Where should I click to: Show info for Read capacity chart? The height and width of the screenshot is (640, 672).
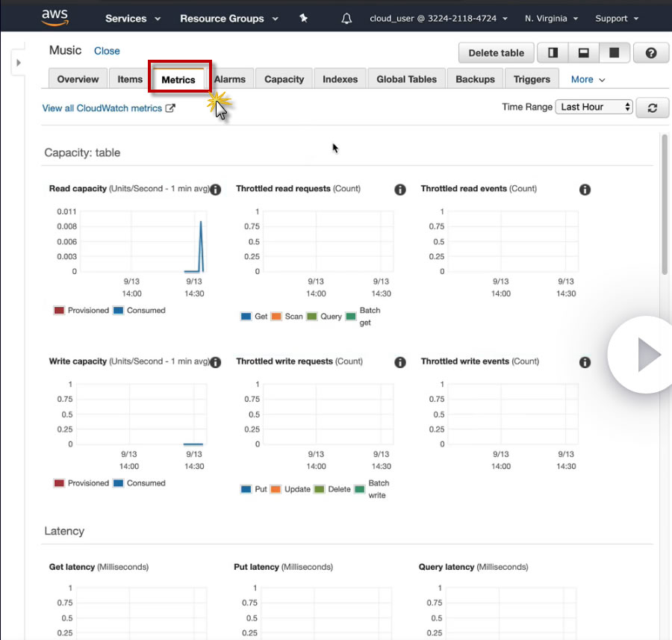tap(216, 190)
